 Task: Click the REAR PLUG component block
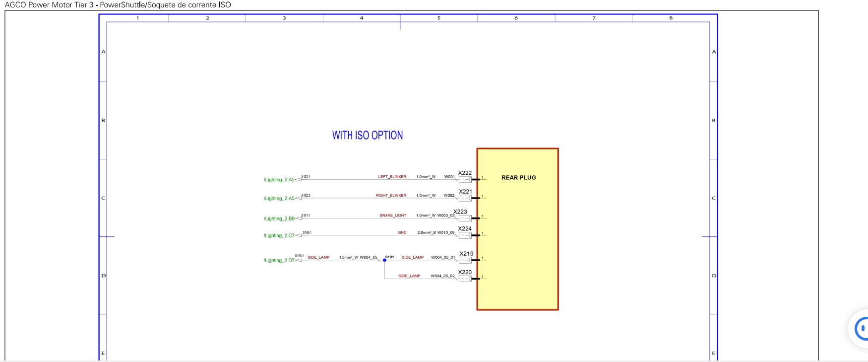[517, 229]
